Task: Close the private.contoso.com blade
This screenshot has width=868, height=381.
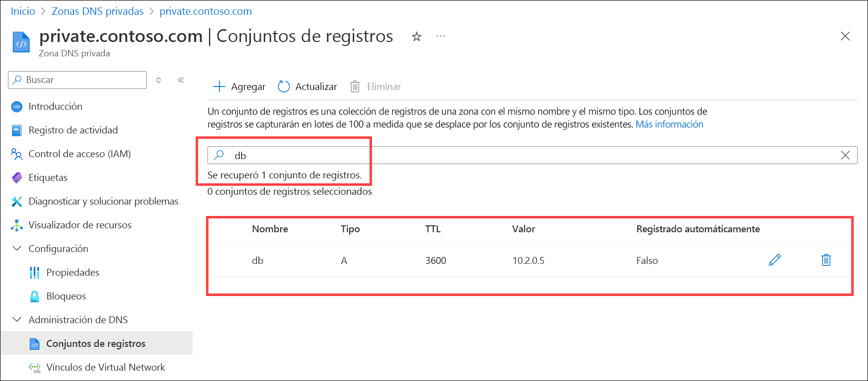Action: coord(845,36)
